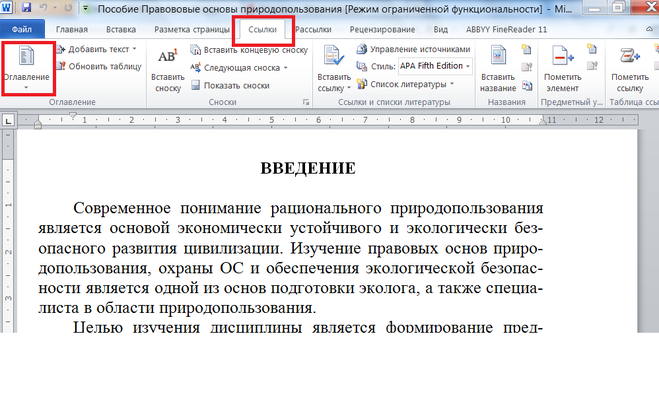
Task: Click the tab-stop selector left of the ruler
Action: [x=9, y=120]
